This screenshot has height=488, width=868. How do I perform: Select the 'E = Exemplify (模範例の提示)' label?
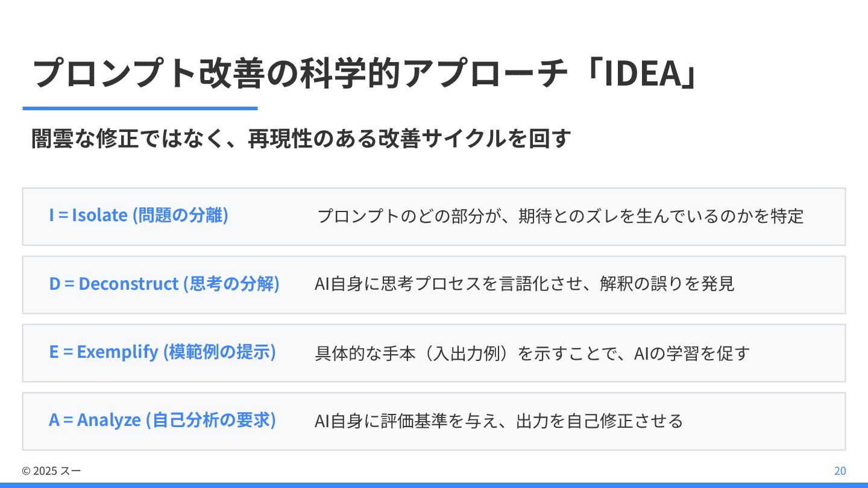(162, 352)
